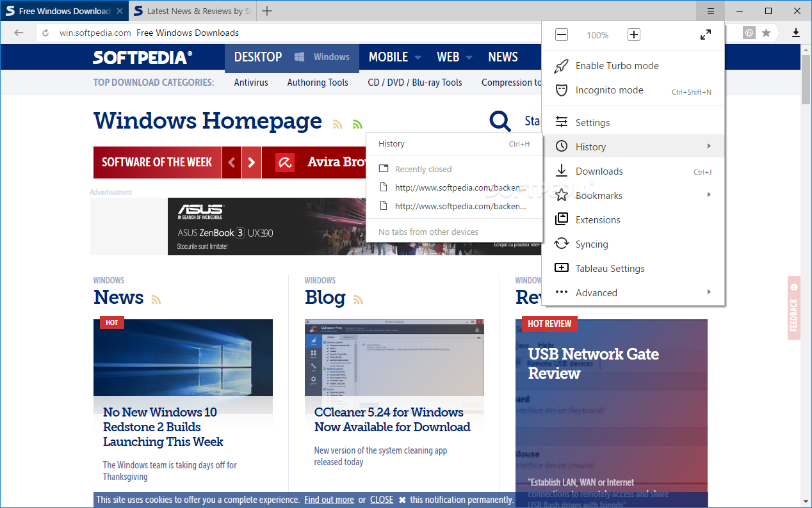Click the Extensions icon in menu
Screen dimensions: 812x508
pyautogui.click(x=562, y=219)
